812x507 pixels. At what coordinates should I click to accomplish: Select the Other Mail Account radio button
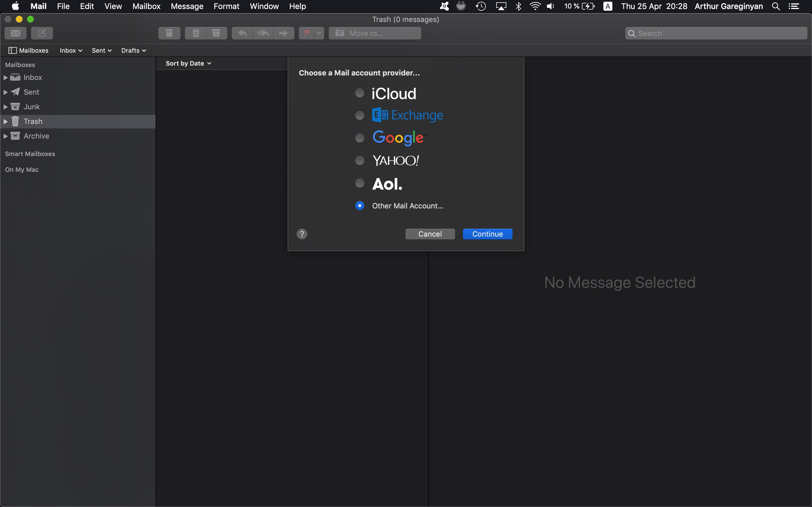click(x=359, y=205)
